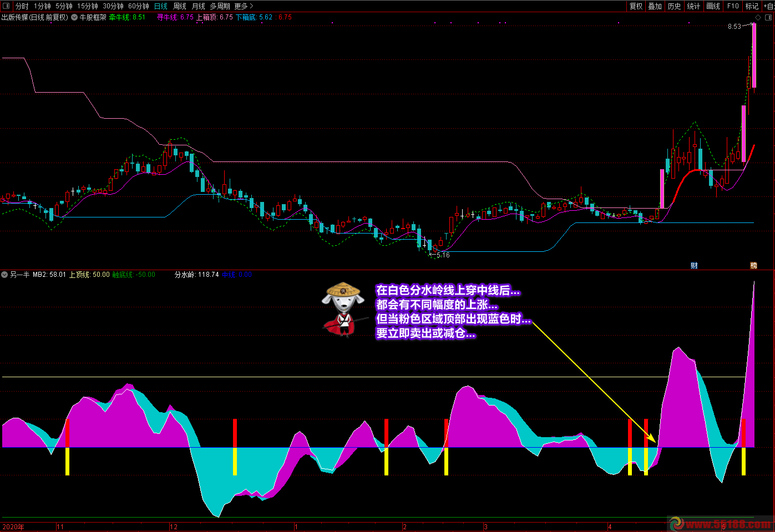775x532 pixels.
Task: Expand the 牛股框架 indicator dropdown arrow
Action: click(x=74, y=17)
